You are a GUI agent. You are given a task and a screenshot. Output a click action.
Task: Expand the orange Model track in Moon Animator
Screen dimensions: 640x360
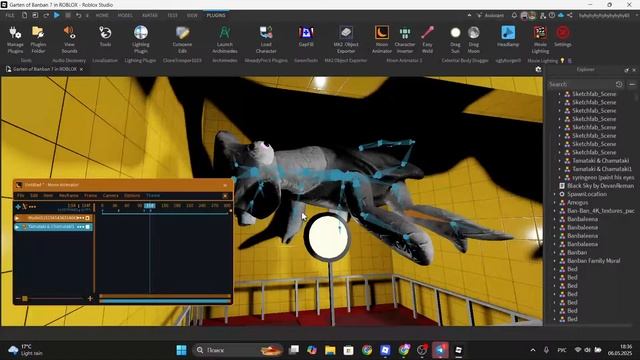pyautogui.click(x=17, y=218)
